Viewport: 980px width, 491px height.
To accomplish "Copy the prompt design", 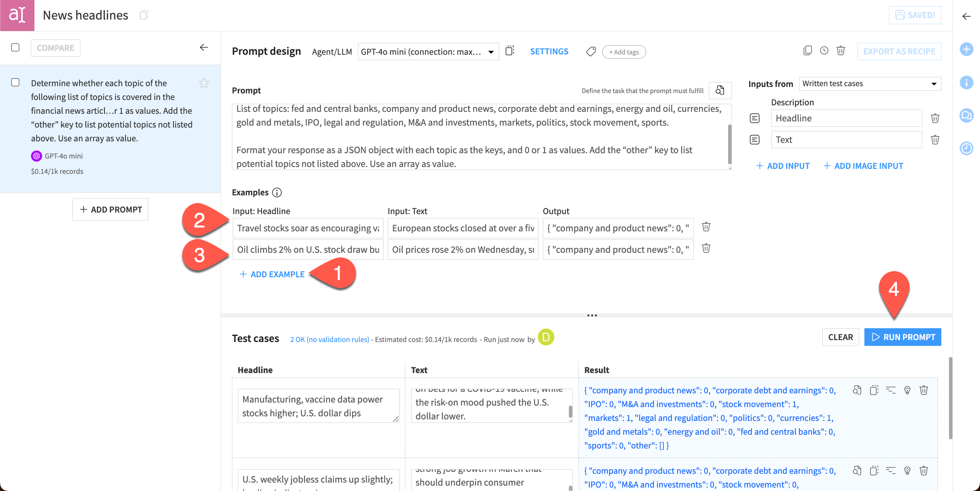I will click(x=808, y=50).
